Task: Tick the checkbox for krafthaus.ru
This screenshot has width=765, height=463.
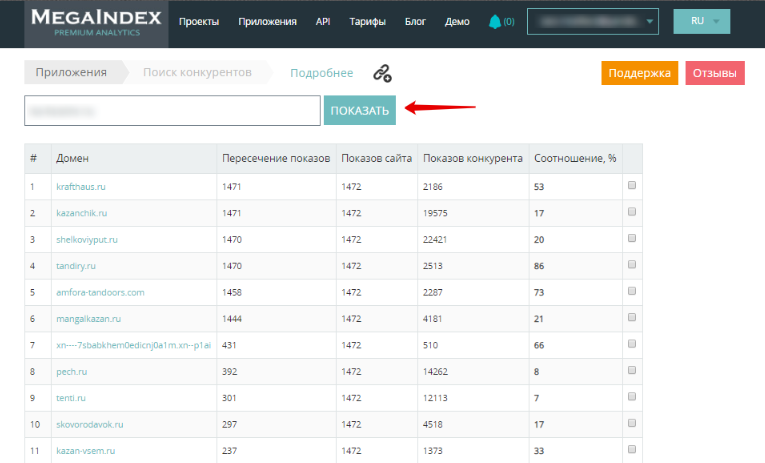Action: coord(632,185)
